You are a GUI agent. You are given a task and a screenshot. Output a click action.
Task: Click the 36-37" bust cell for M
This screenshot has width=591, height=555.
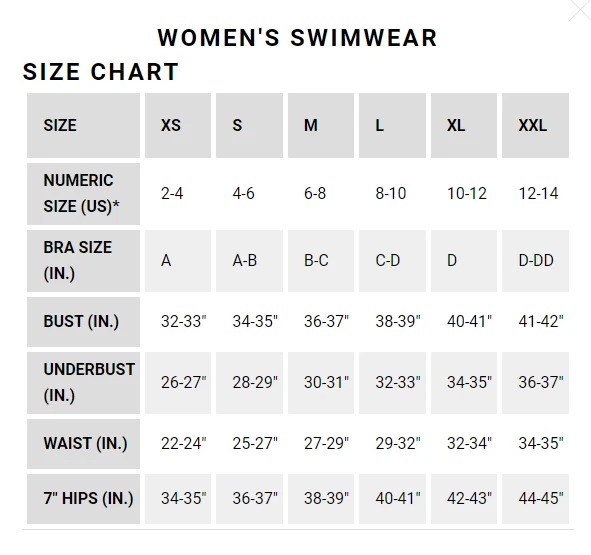(321, 322)
